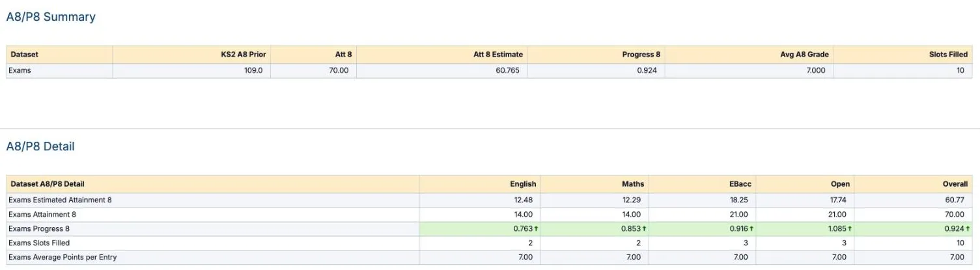The image size is (980, 270).
Task: Select Open Progress 8 value 1.085
Action: (837, 229)
